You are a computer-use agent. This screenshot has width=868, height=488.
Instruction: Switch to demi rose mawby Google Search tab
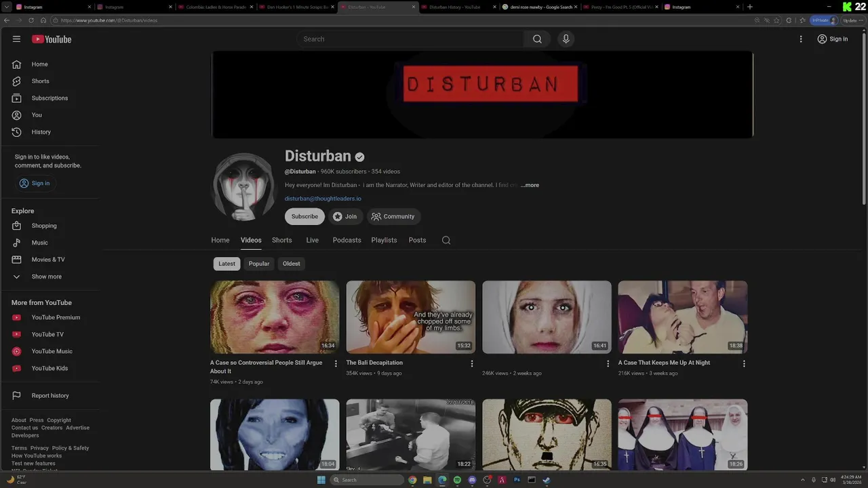[x=540, y=7]
